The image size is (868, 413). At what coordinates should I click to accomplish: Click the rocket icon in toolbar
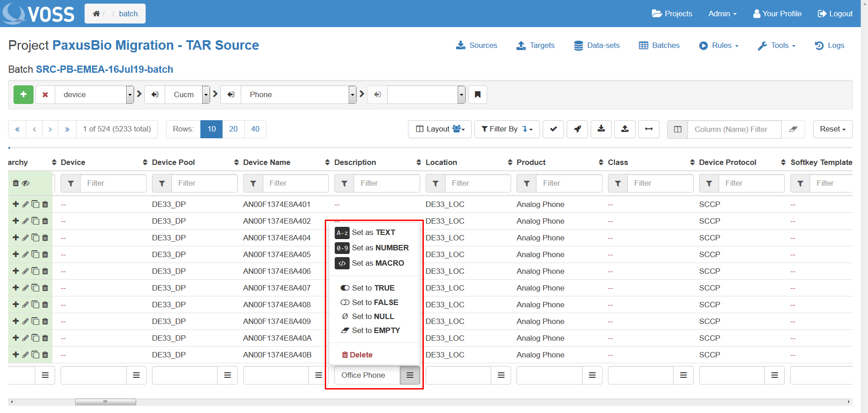pyautogui.click(x=578, y=129)
